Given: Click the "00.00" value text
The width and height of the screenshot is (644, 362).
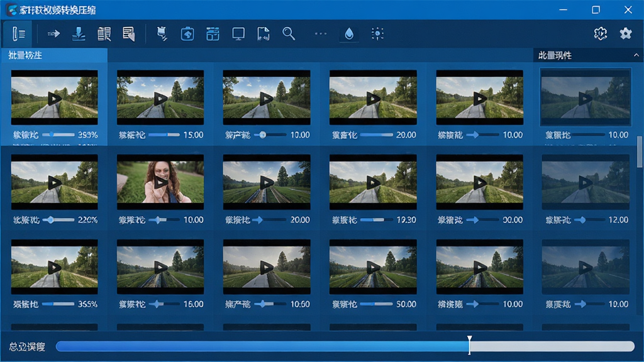Looking at the screenshot, I should pos(513,220).
